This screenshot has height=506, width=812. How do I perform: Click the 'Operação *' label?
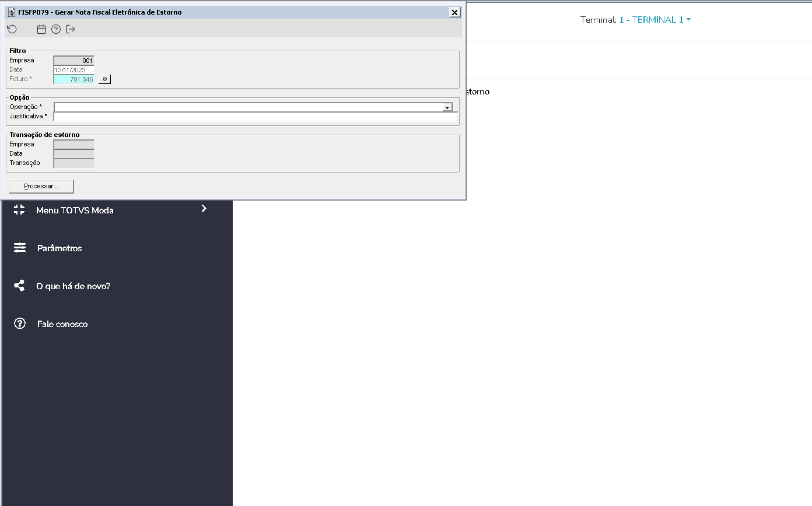pos(26,107)
